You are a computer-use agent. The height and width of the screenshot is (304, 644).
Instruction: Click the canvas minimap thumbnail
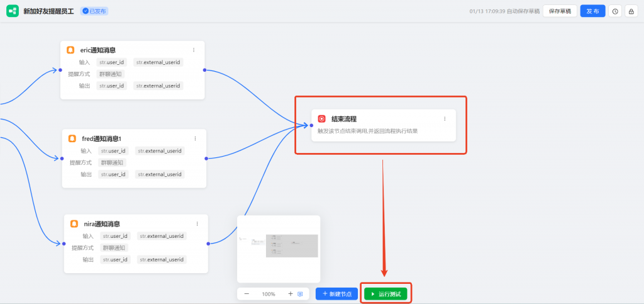(x=279, y=249)
